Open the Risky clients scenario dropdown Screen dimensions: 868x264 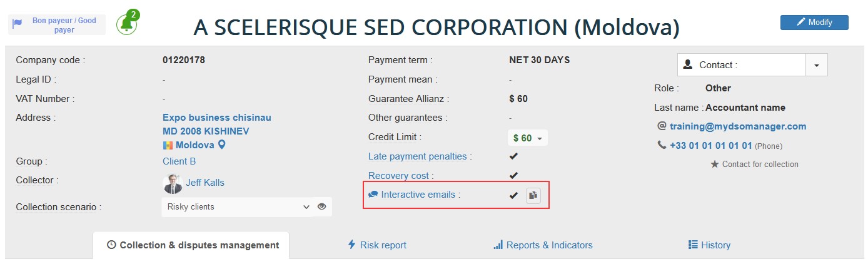click(x=237, y=207)
